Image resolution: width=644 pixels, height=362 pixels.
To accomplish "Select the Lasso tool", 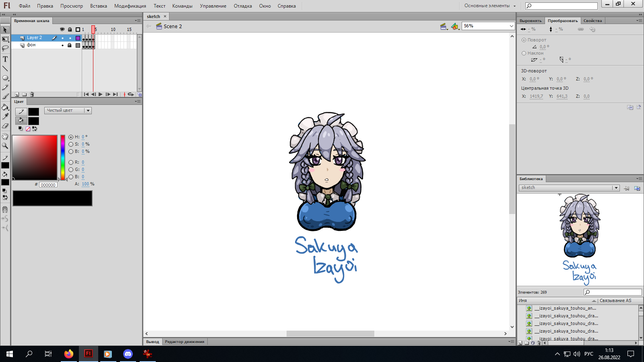I will [5, 48].
